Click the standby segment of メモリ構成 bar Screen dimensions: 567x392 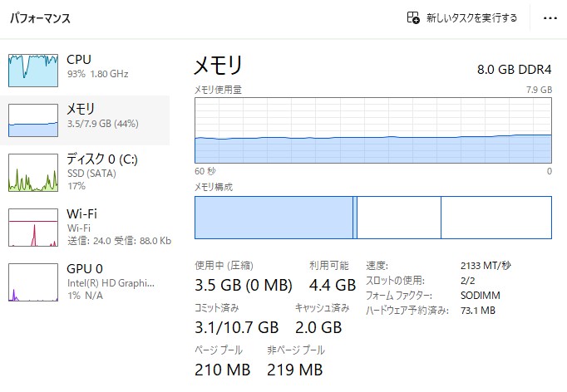click(x=399, y=218)
